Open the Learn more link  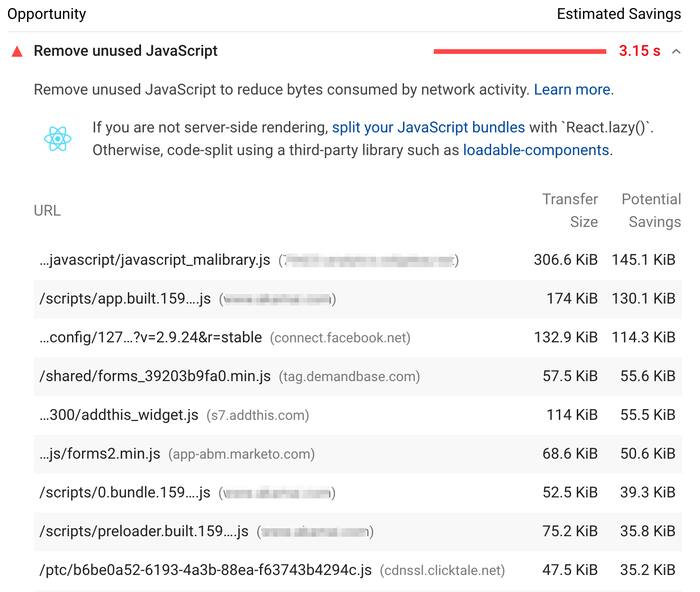point(572,90)
